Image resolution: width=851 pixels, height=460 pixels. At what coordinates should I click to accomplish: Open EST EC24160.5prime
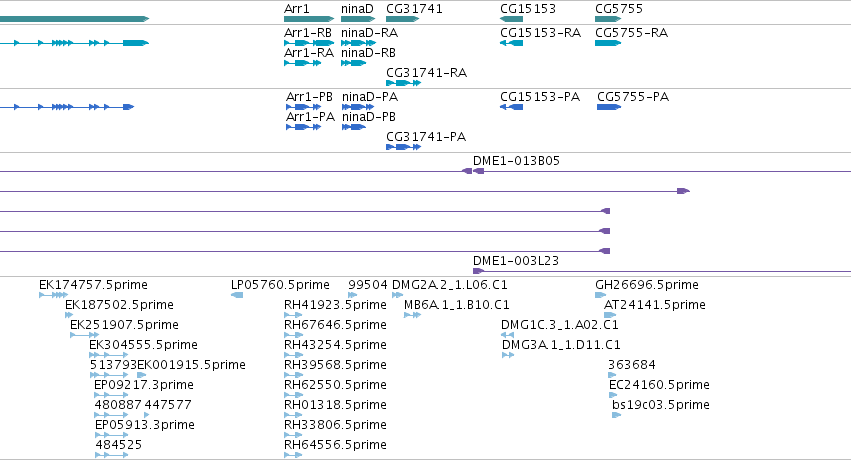coord(659,386)
